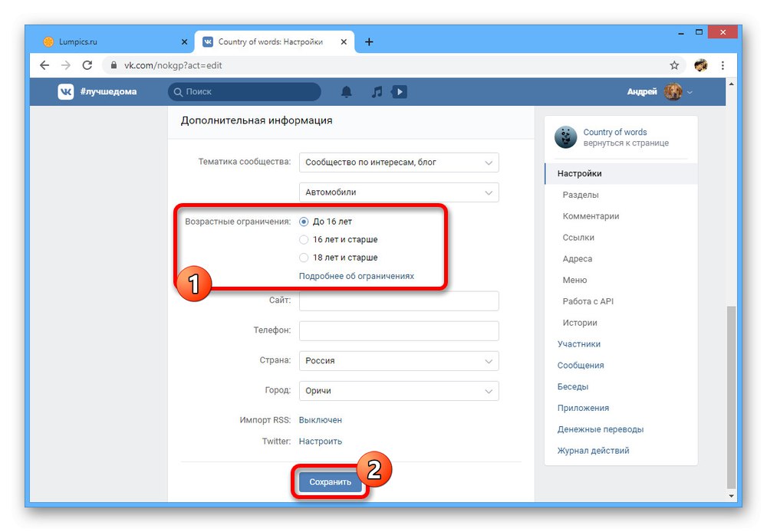Click the browser address bar URL
The height and width of the screenshot is (532, 767).
click(x=173, y=65)
